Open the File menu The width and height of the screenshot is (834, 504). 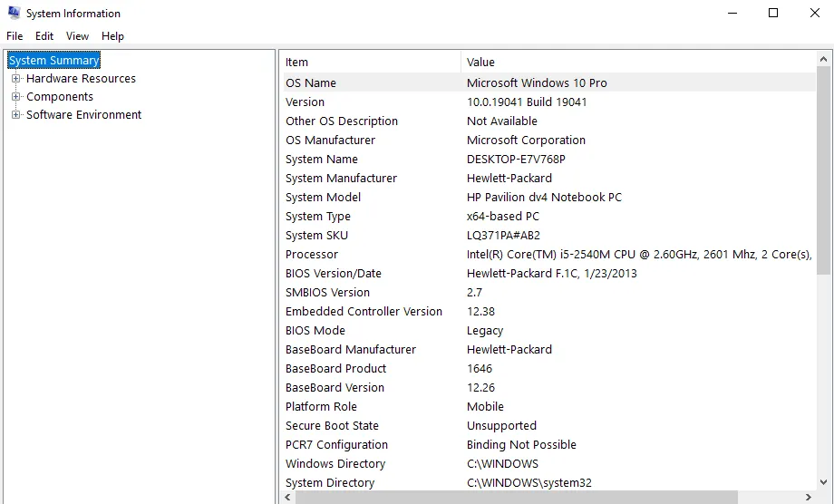pyautogui.click(x=15, y=36)
